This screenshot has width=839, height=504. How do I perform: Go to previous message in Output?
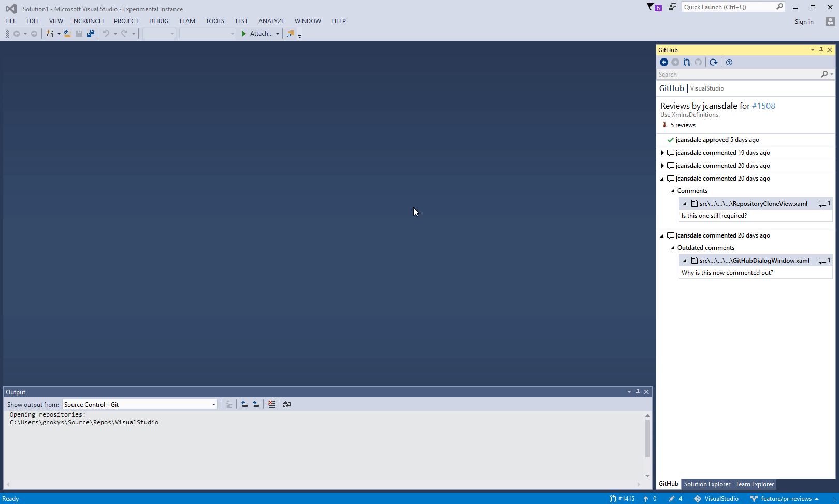coord(244,404)
